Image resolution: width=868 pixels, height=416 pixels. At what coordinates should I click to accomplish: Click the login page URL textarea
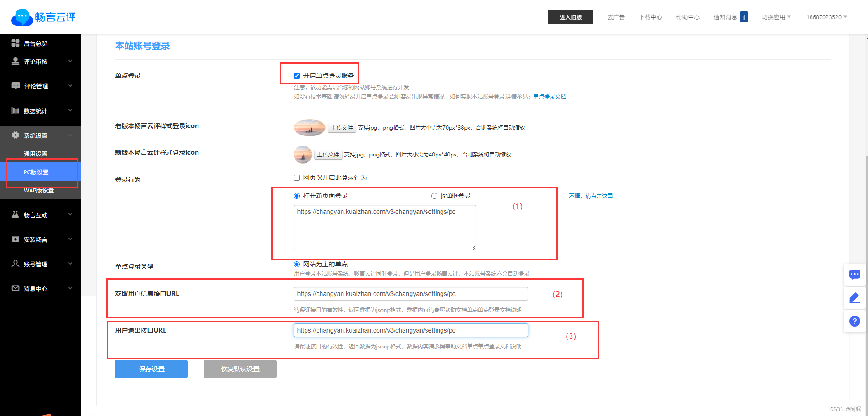[x=385, y=228]
